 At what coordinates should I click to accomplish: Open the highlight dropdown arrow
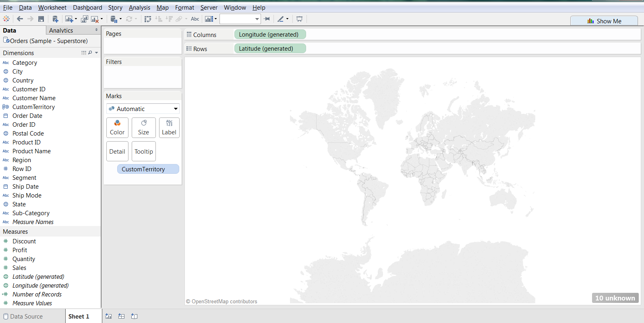[x=287, y=19]
